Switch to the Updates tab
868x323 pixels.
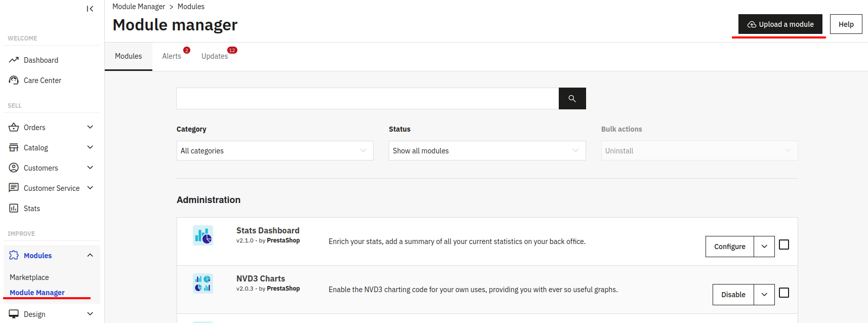[x=215, y=56]
